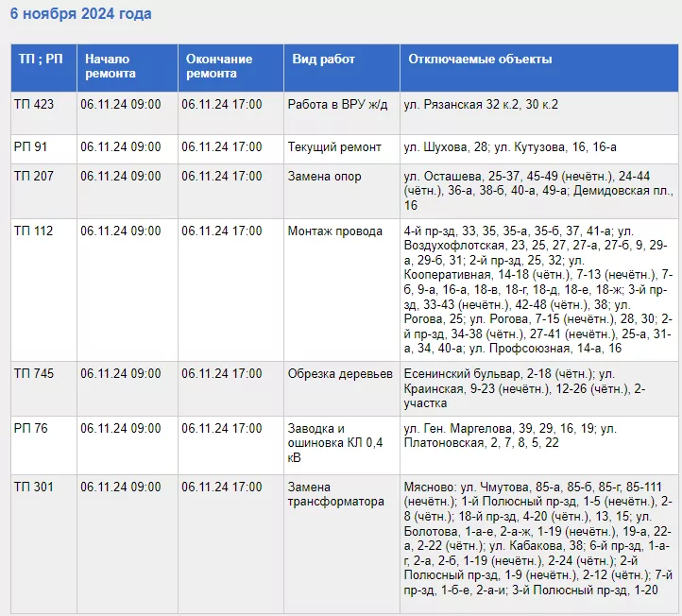The height and width of the screenshot is (616, 682).
Task: Click end time in ТП 112 row
Action: pos(222,231)
